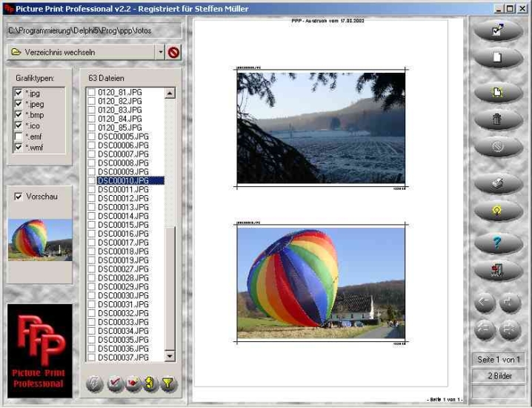Click the trash can delete button
Viewport: 532px width, 408px height.
(x=497, y=119)
